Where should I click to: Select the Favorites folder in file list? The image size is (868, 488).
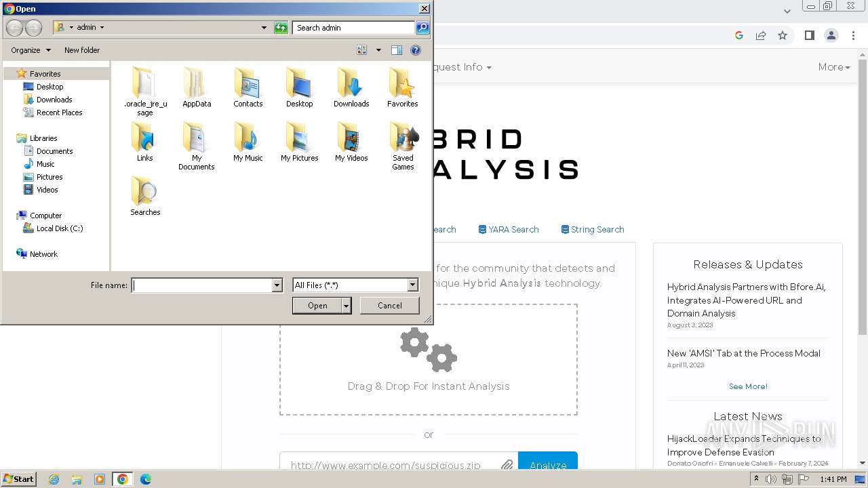click(x=403, y=87)
